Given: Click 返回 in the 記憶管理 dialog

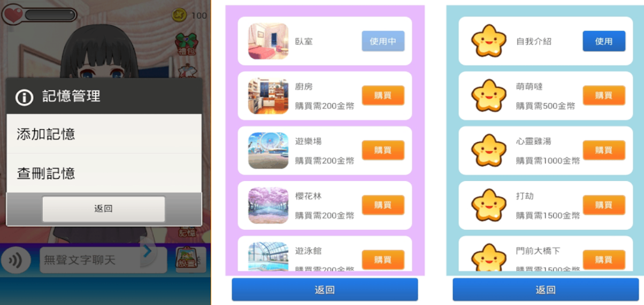Looking at the screenshot, I should [104, 209].
